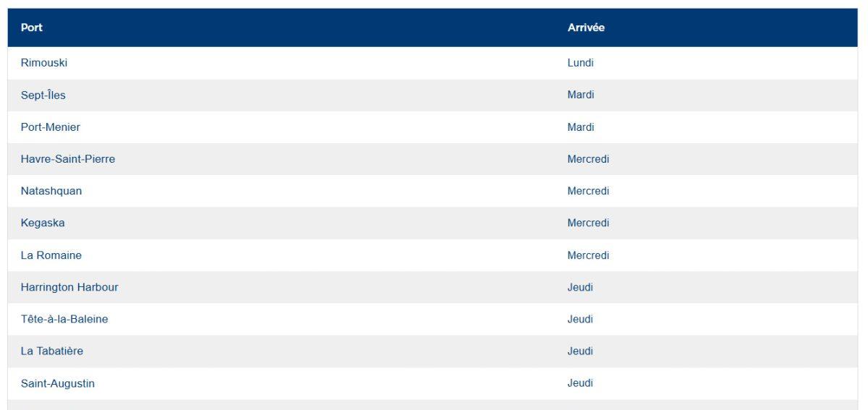868x410 pixels.
Task: Click the Port column header
Action: [x=32, y=27]
